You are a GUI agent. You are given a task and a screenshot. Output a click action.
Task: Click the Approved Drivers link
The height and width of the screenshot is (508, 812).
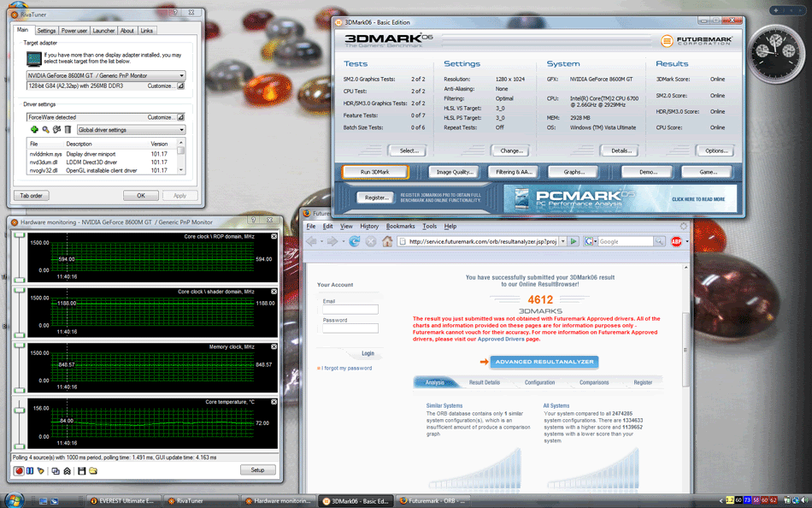pyautogui.click(x=501, y=339)
